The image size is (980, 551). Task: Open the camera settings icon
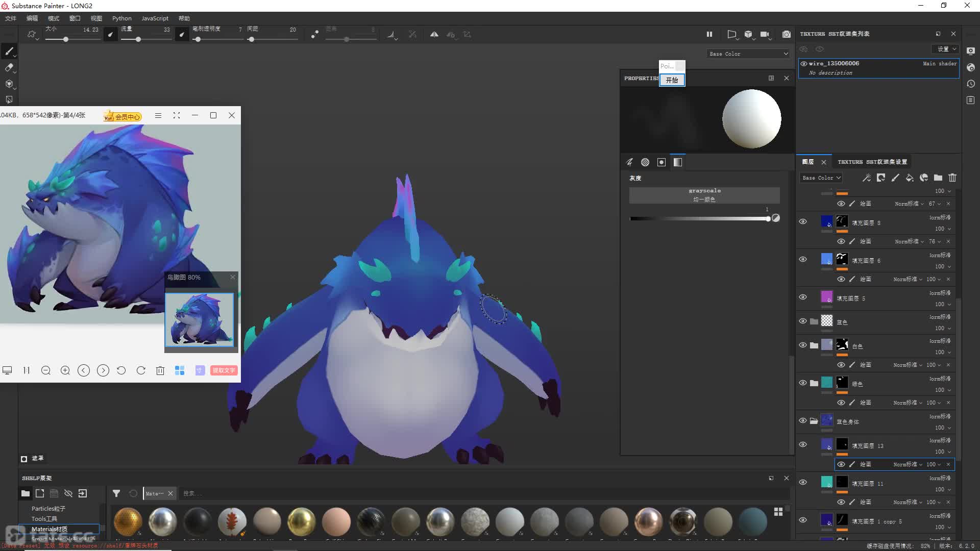tap(765, 34)
